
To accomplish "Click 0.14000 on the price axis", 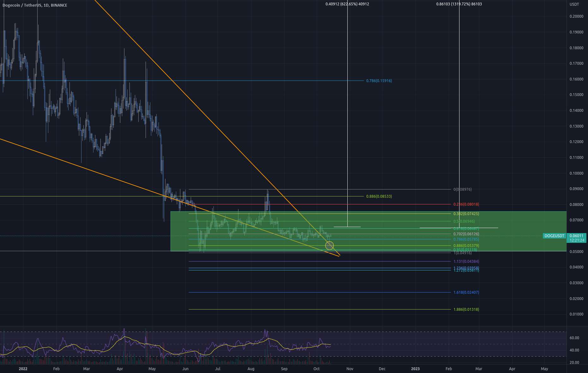I will (576, 111).
